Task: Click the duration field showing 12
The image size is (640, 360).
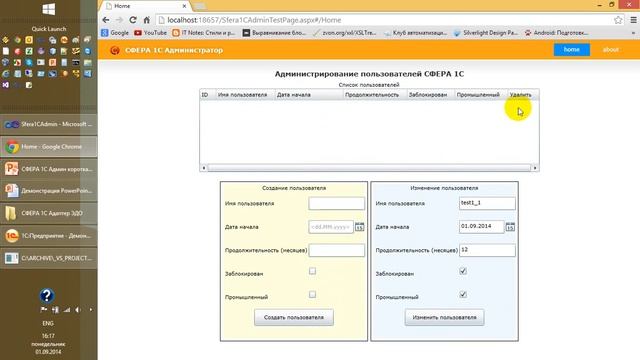Action: [487, 250]
